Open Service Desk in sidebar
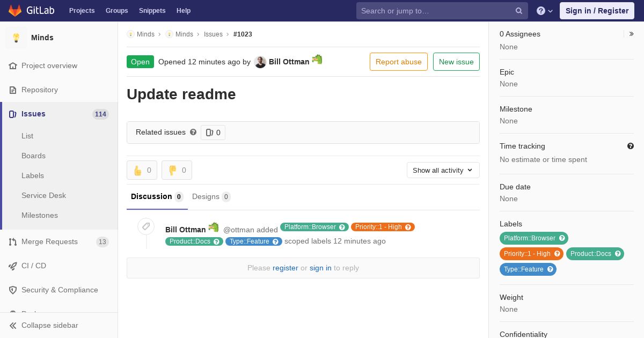 (x=43, y=195)
